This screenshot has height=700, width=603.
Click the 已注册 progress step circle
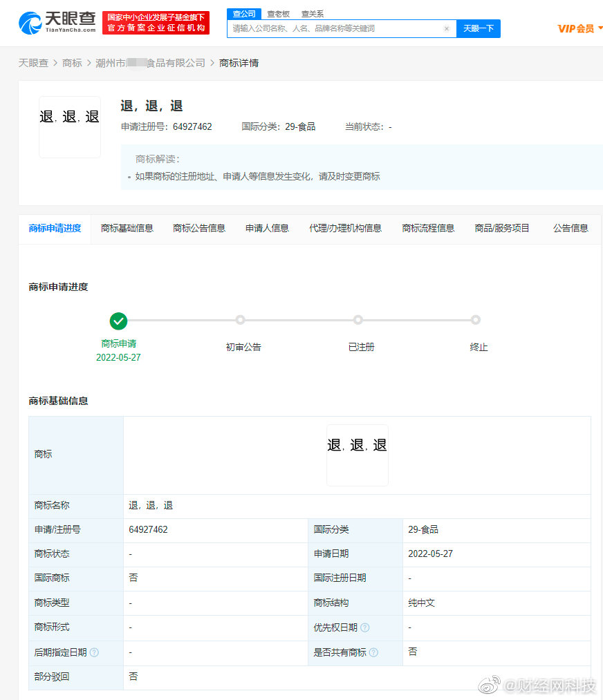[x=358, y=320]
